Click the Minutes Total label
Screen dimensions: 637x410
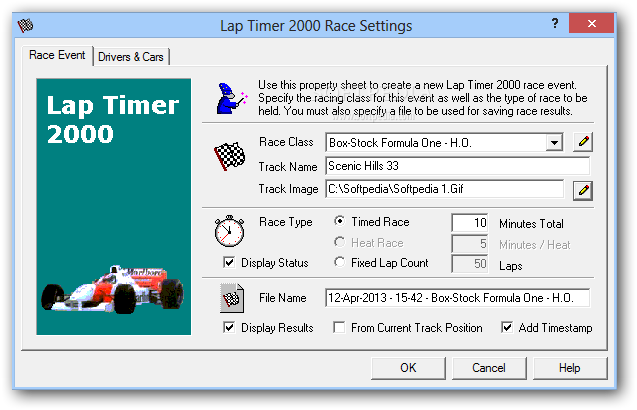[x=531, y=224]
